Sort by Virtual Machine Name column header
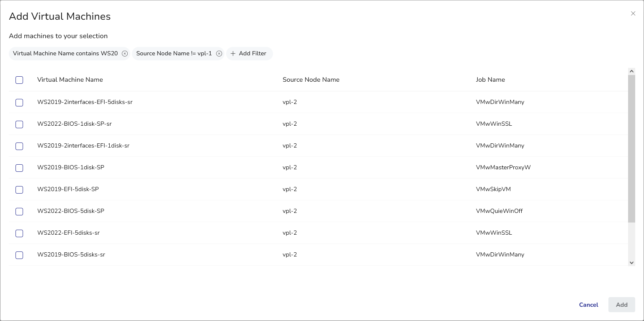 (x=70, y=80)
